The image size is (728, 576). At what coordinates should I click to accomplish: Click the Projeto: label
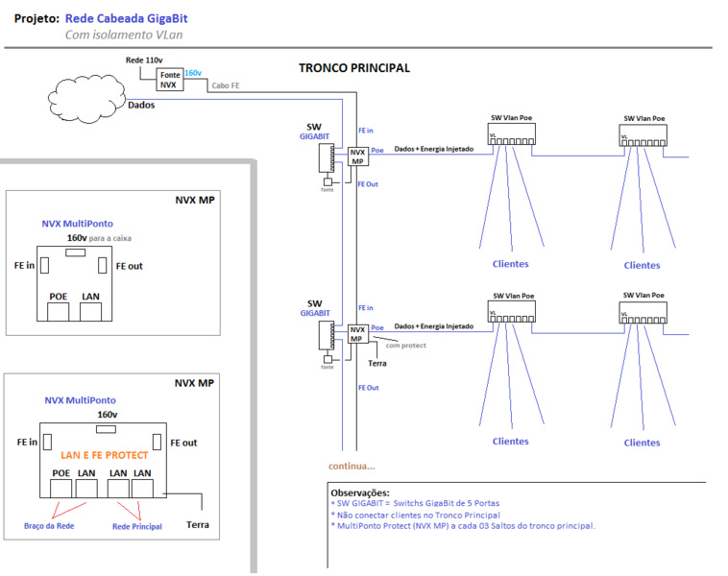coord(36,18)
